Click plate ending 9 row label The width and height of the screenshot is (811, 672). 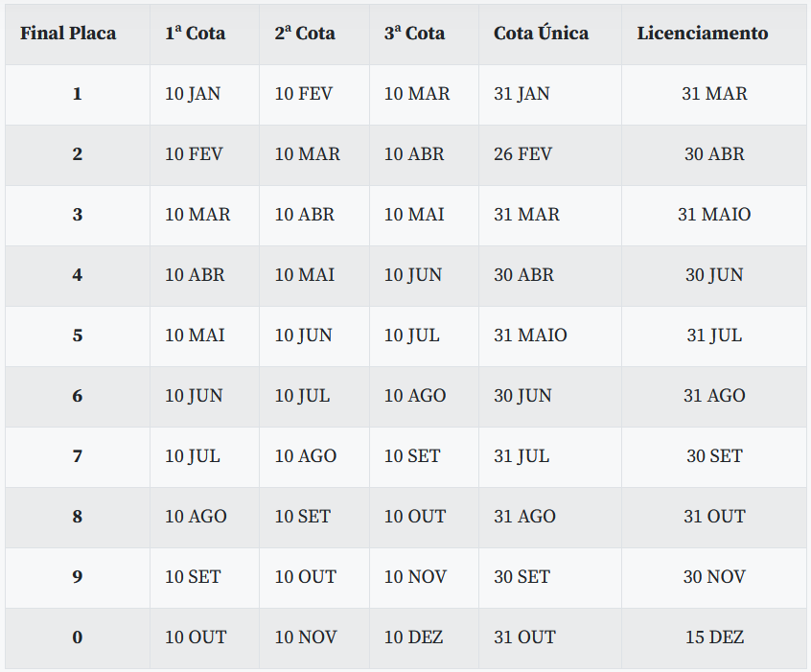point(77,577)
